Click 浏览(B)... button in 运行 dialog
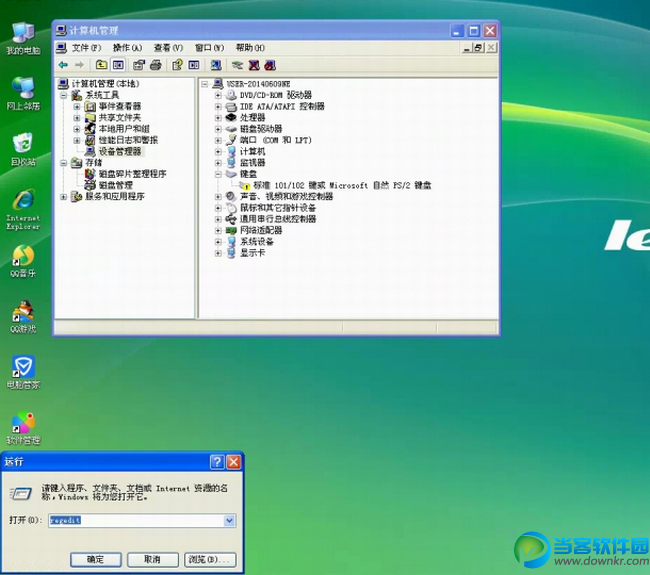The image size is (650, 575). pos(210,560)
